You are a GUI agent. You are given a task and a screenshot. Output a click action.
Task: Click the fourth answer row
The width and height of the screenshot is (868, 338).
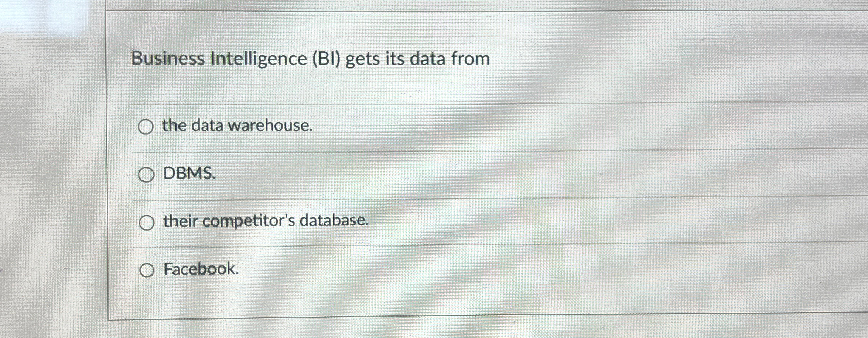(x=406, y=270)
